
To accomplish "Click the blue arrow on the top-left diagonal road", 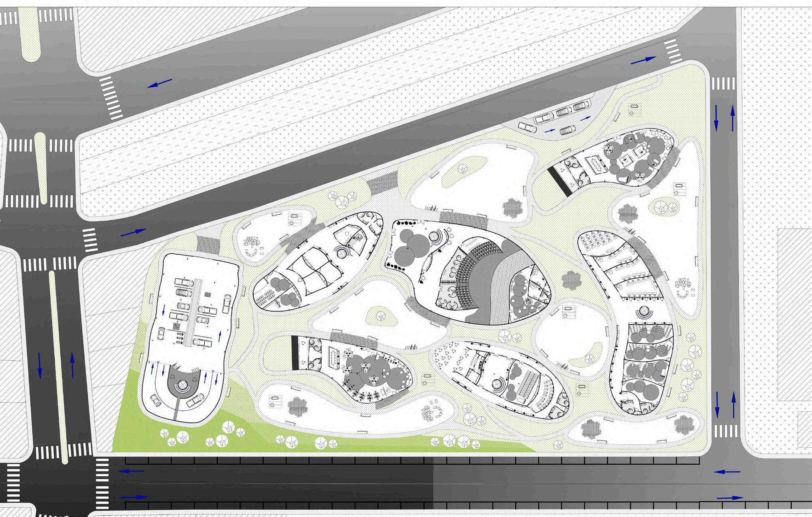I will pyautogui.click(x=160, y=83).
